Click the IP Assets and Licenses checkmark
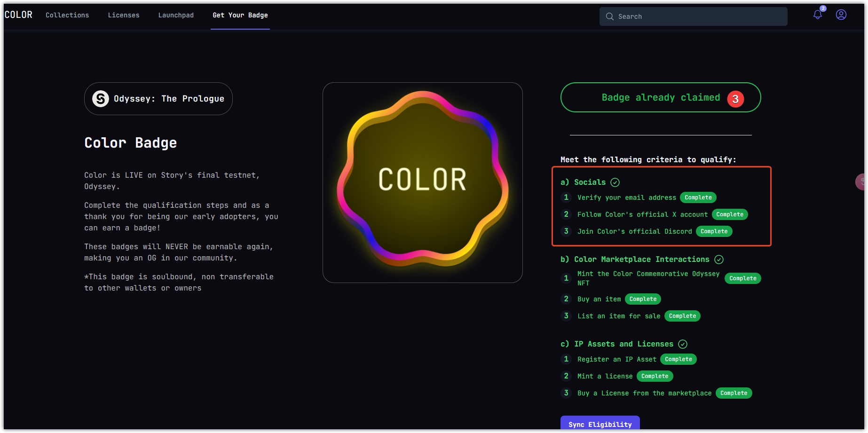Image resolution: width=868 pixels, height=433 pixels. (x=683, y=344)
